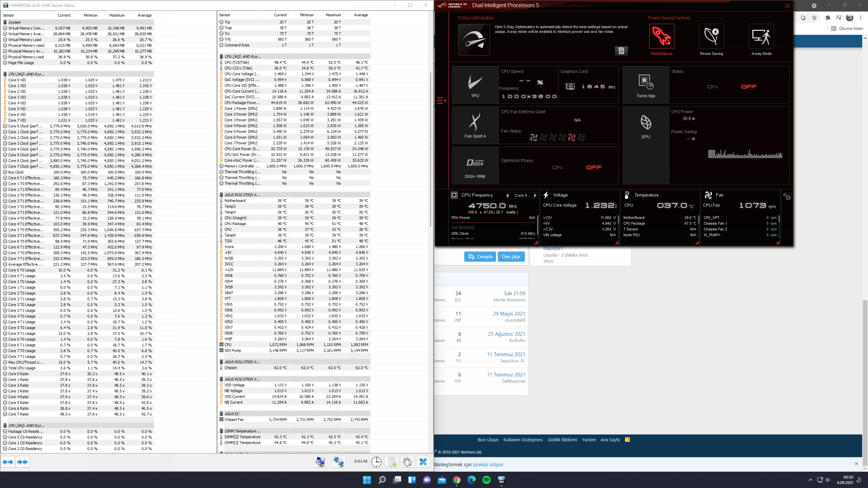Reset min/max clock icon in HWiNFO

pyautogui.click(x=376, y=462)
